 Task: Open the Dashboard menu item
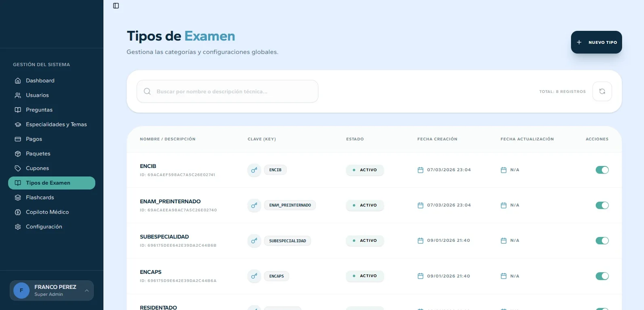click(x=52, y=80)
